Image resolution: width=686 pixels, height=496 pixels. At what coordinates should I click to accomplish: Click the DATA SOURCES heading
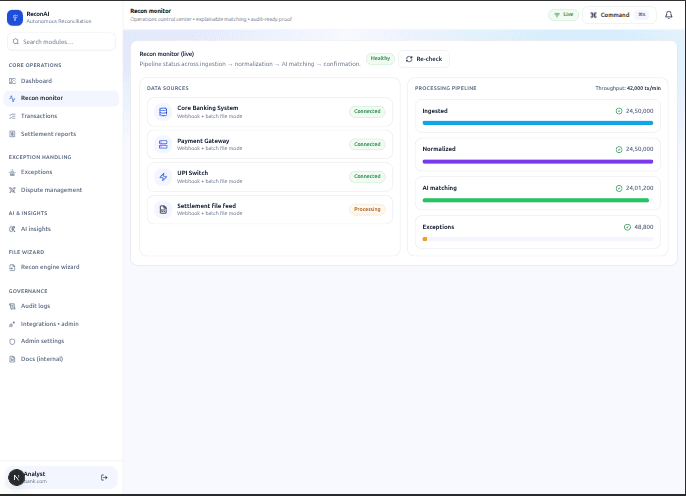168,88
